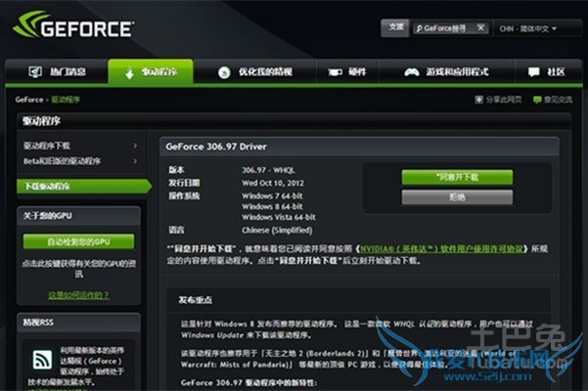Open 驱动程序下载 in the sidebar
The height and width of the screenshot is (391, 588).
pos(47,146)
